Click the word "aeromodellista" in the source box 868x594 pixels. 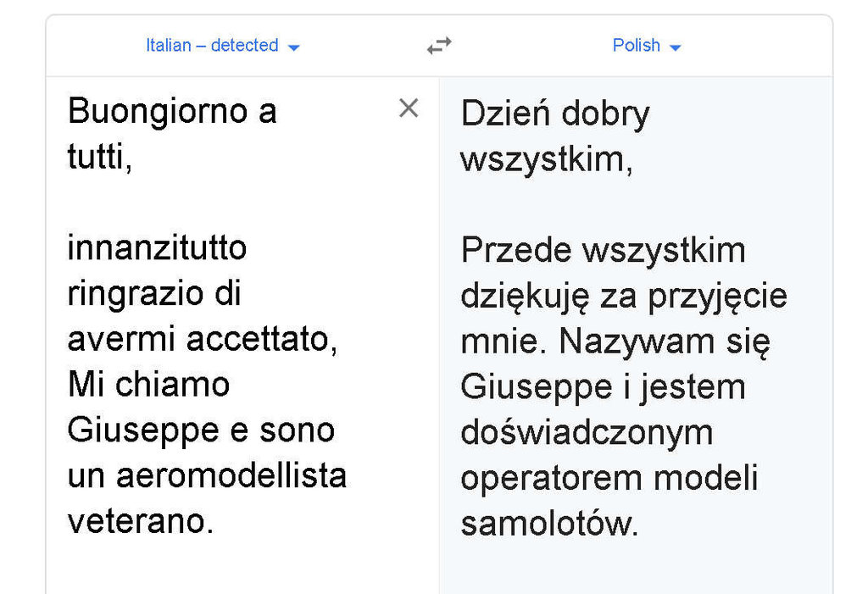point(231,476)
